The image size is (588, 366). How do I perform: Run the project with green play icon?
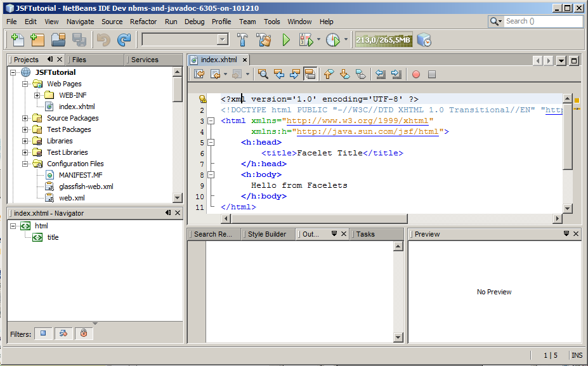(286, 39)
